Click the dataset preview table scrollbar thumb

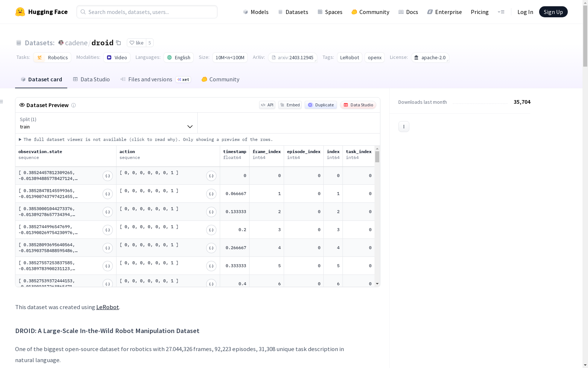click(x=377, y=157)
